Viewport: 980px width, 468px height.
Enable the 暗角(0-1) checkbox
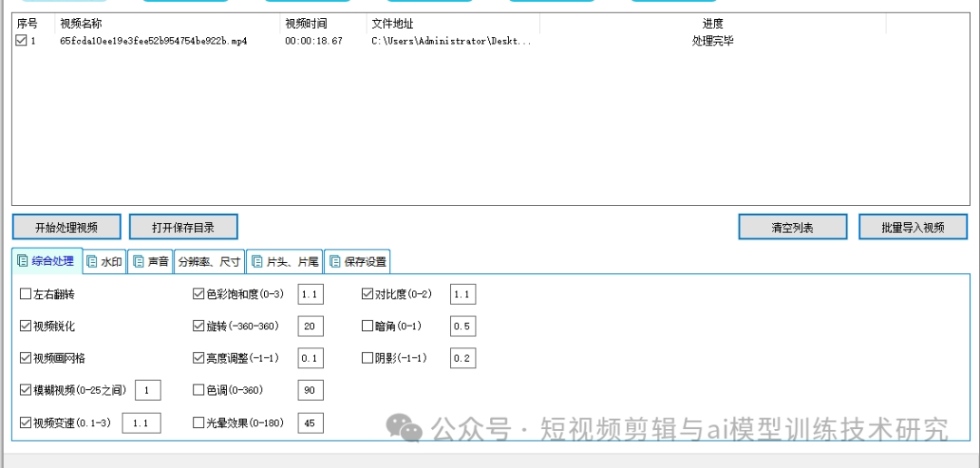[x=367, y=326]
